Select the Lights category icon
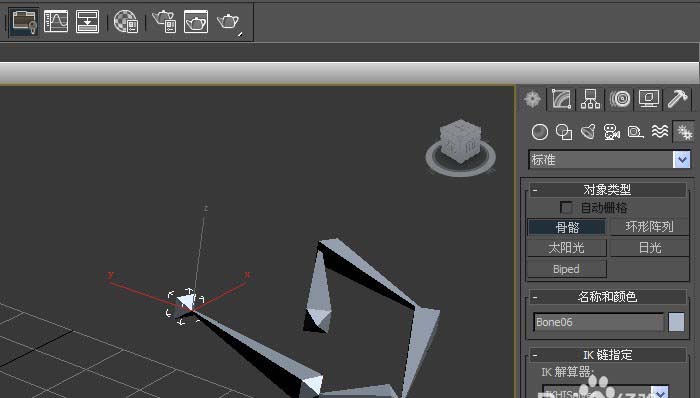This screenshot has width=700, height=398. (588, 132)
